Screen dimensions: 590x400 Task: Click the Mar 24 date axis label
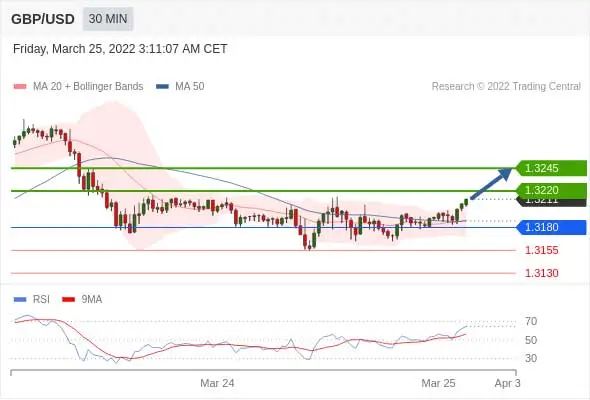217,383
